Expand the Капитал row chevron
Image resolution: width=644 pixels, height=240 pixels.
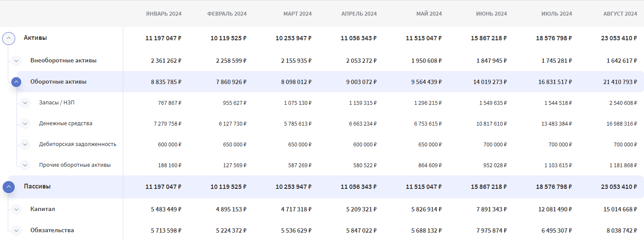click(16, 209)
